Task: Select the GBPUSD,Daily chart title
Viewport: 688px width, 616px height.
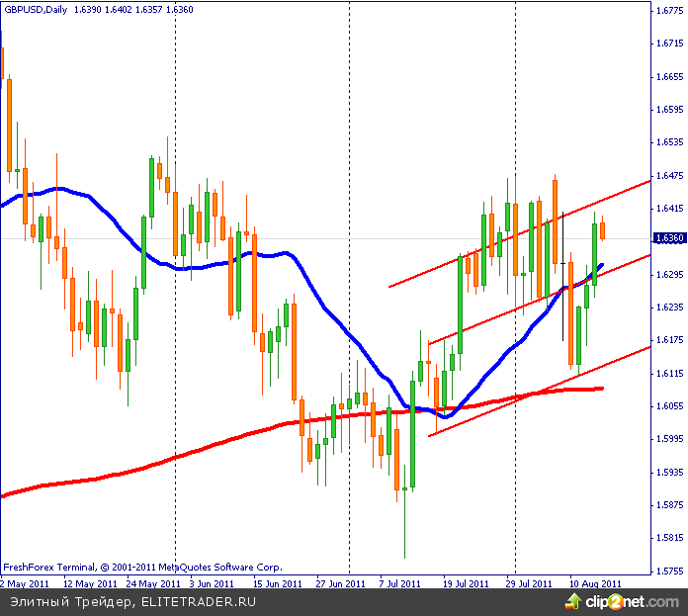Action: point(35,9)
